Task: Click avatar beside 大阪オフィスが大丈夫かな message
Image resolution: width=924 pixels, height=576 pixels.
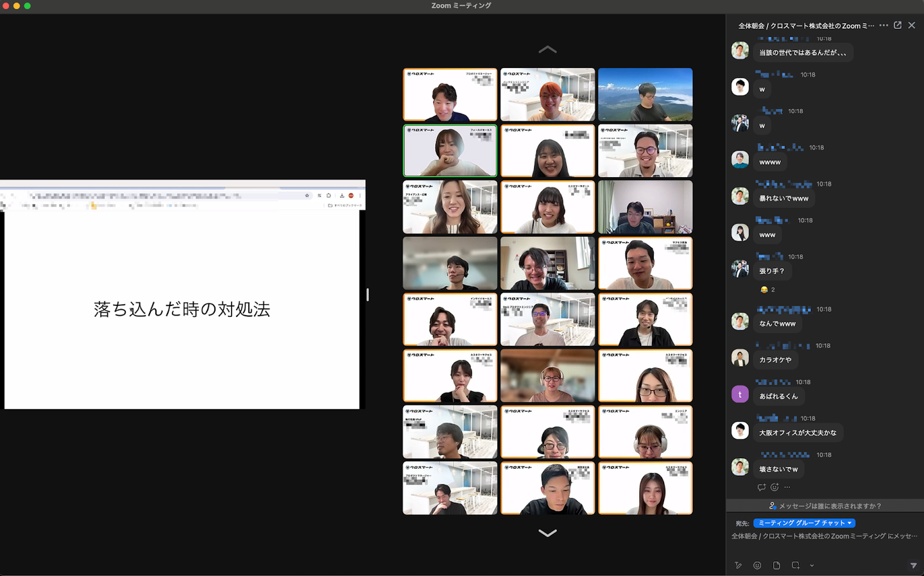Action: 740,430
